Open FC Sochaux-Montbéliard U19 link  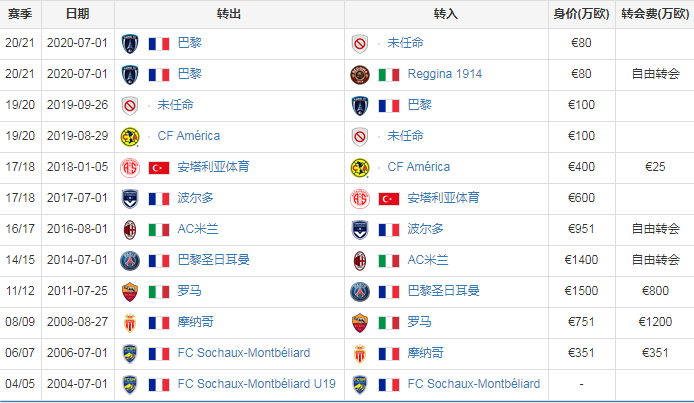(256, 384)
